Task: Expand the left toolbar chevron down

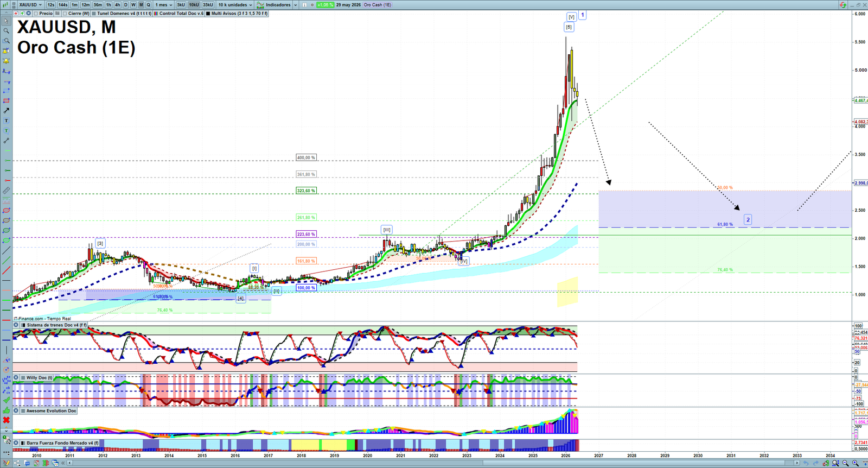Action: (7, 431)
